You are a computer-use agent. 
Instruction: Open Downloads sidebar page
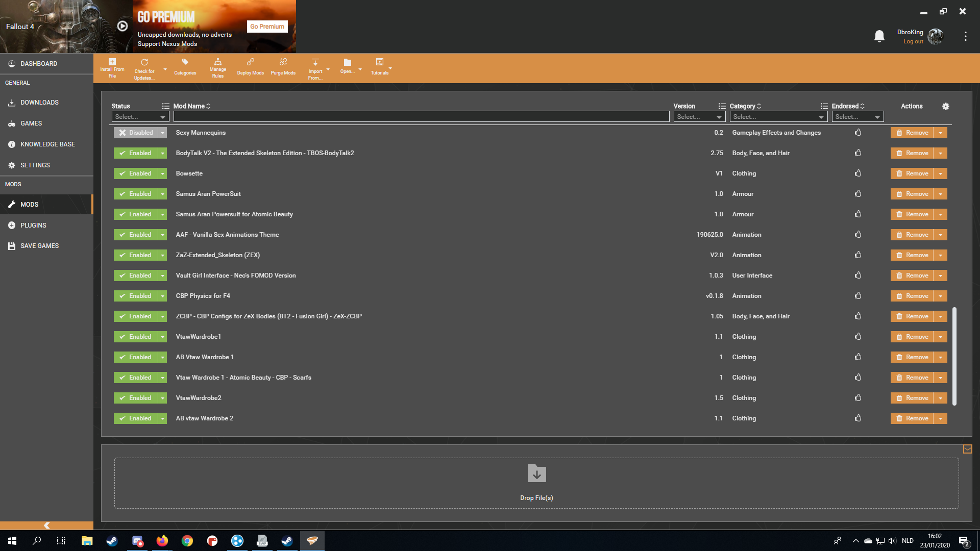(x=46, y=103)
